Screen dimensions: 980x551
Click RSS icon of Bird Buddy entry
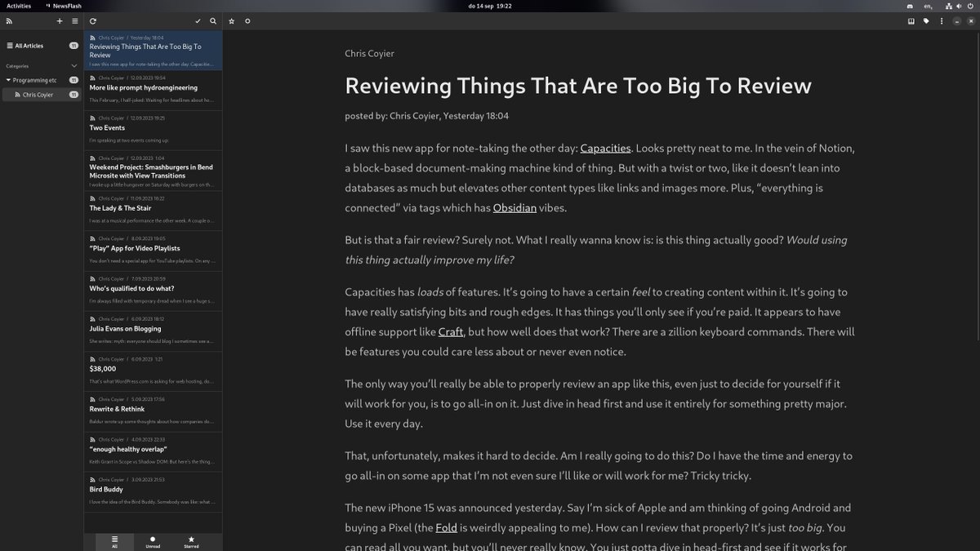(x=92, y=480)
